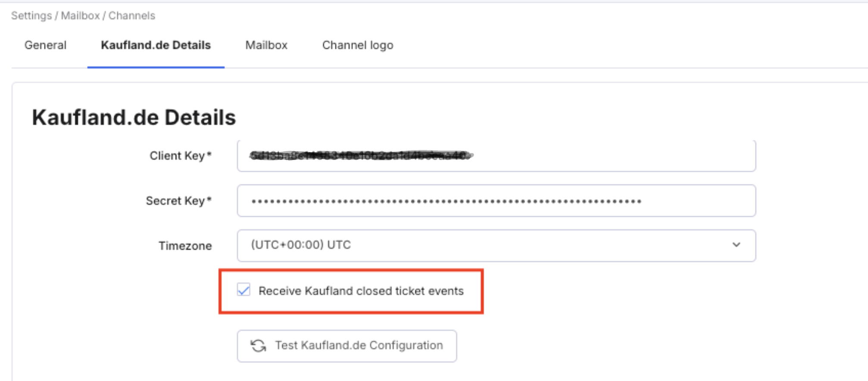The height and width of the screenshot is (381, 868).
Task: Click the Timezone field label
Action: point(185,246)
